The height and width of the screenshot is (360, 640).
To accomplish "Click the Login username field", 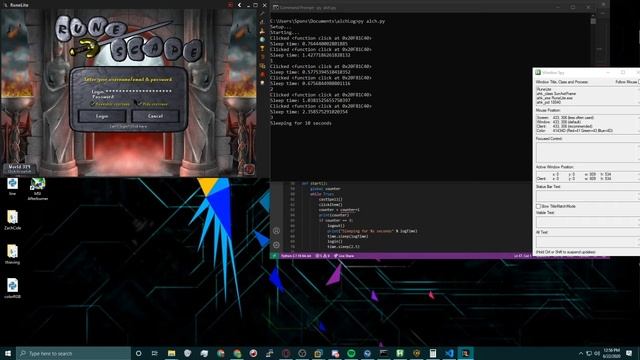I will pyautogui.click(x=131, y=91).
